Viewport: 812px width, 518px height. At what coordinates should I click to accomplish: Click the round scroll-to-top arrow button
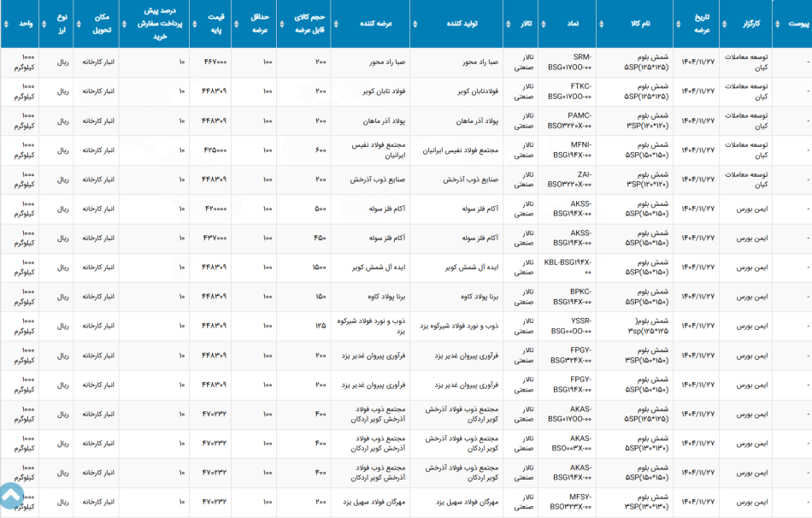[x=10, y=496]
